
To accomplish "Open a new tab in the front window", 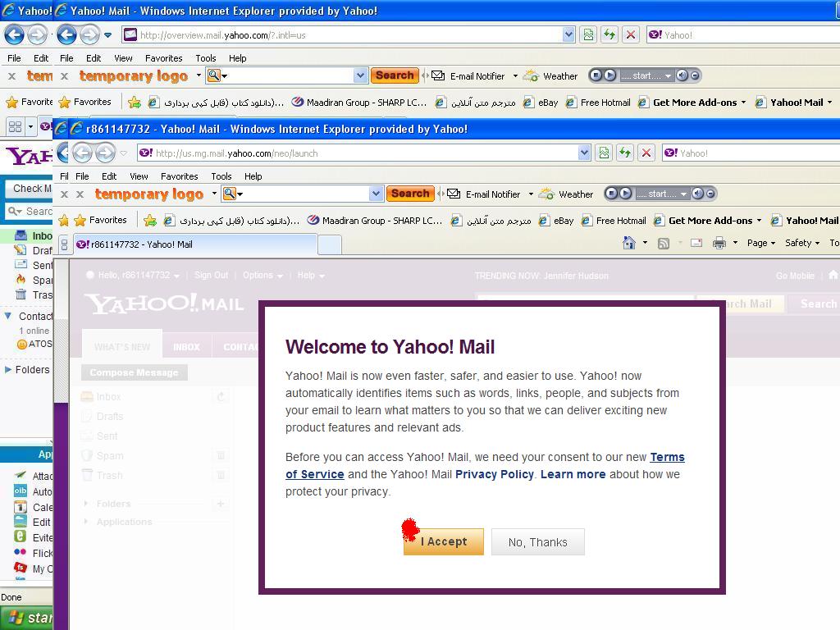I will [x=330, y=244].
